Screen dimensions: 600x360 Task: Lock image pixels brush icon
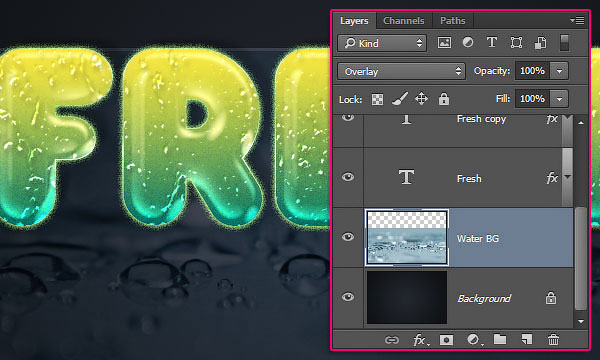tap(400, 99)
